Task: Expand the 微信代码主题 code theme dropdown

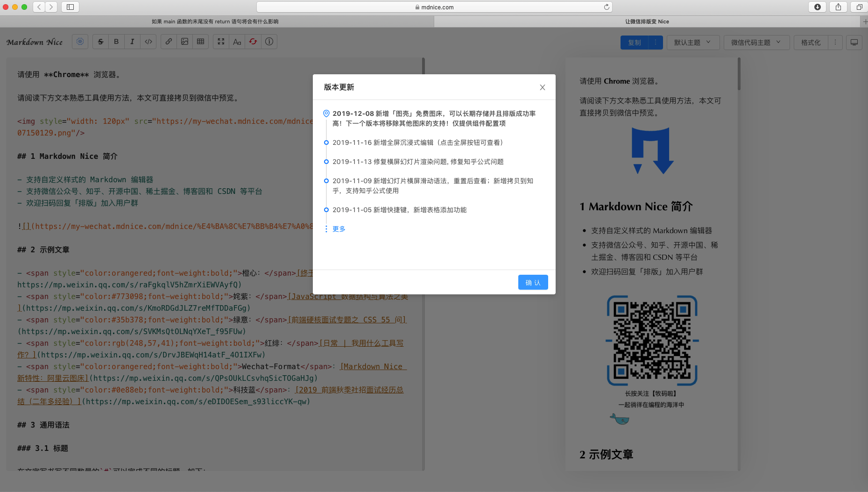Action: [756, 43]
